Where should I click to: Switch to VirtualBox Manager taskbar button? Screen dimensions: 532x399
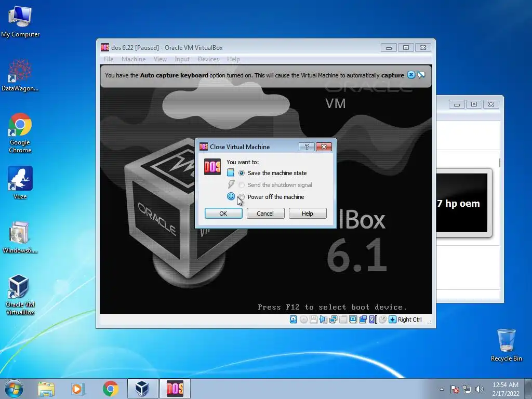pos(142,389)
